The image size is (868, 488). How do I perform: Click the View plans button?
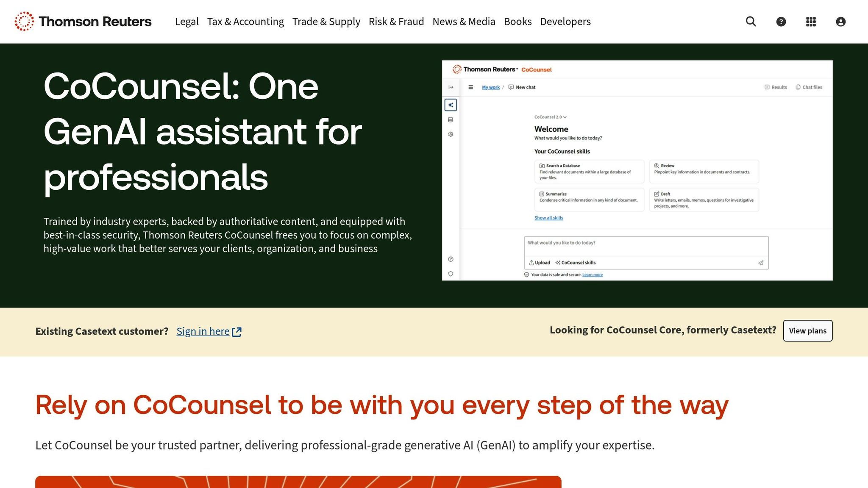click(808, 331)
